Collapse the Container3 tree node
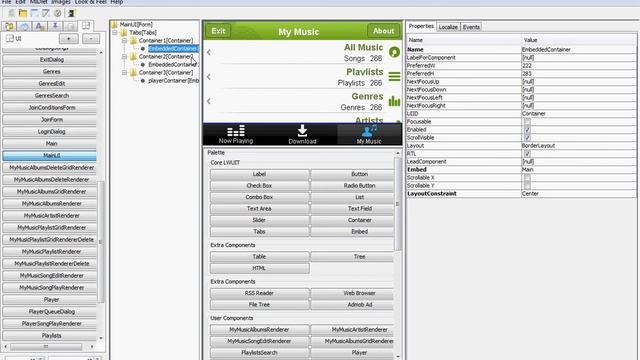The width and height of the screenshot is (640, 360). click(124, 72)
